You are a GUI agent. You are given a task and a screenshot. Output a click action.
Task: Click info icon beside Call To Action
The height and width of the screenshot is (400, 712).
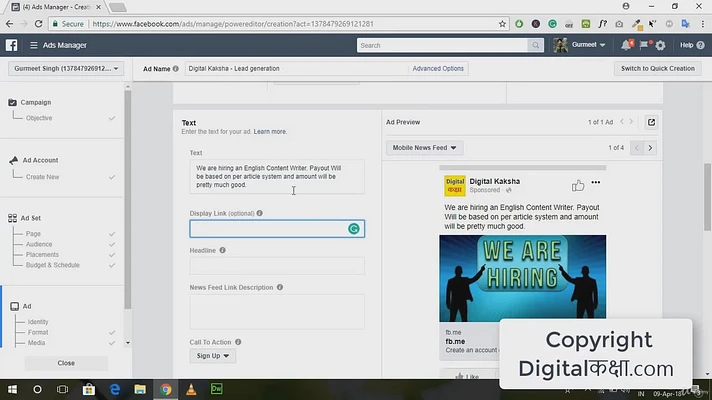pos(238,342)
